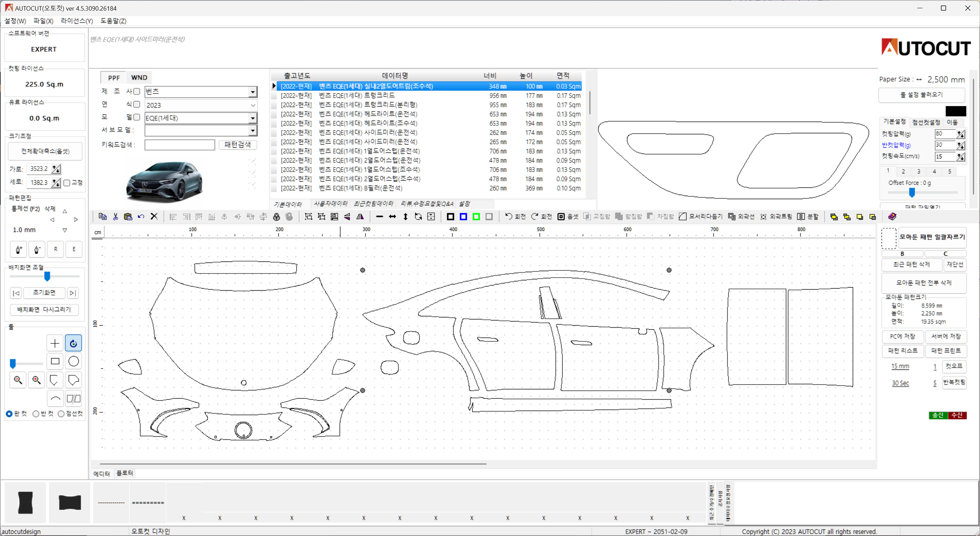Click the 패턴검색 search button
This screenshot has height=536, width=980.
(238, 145)
